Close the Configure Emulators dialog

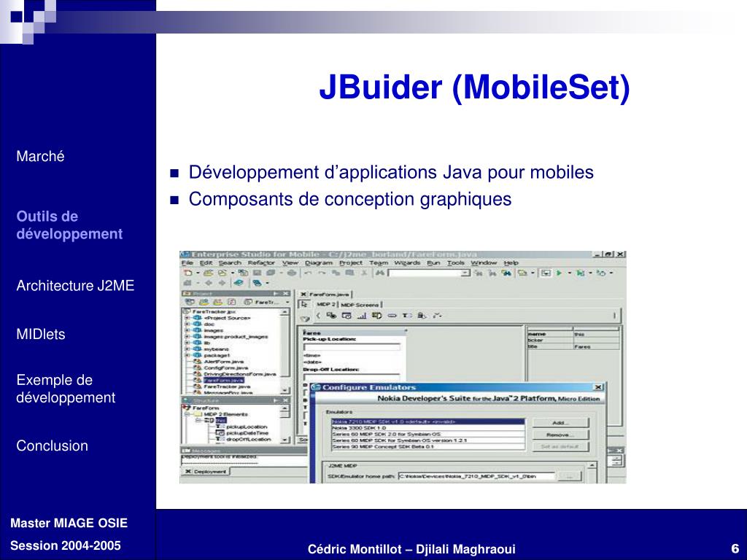[598, 386]
